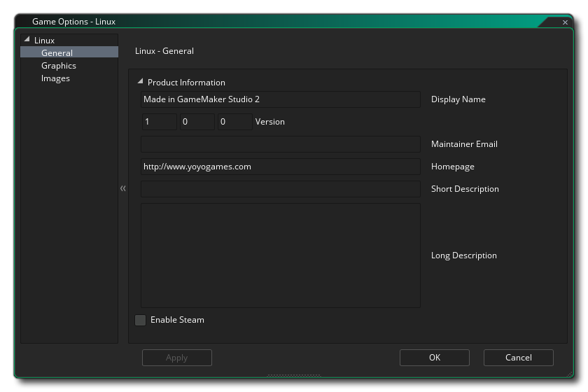Click inside the Long Description box
Screen dimensions: 588x392
pyautogui.click(x=280, y=255)
